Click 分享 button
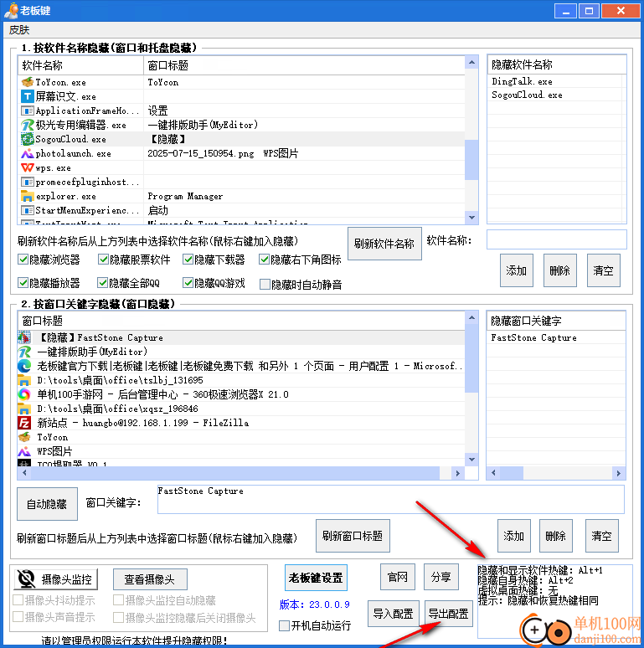Image resolution: width=644 pixels, height=648 pixels. 441,577
